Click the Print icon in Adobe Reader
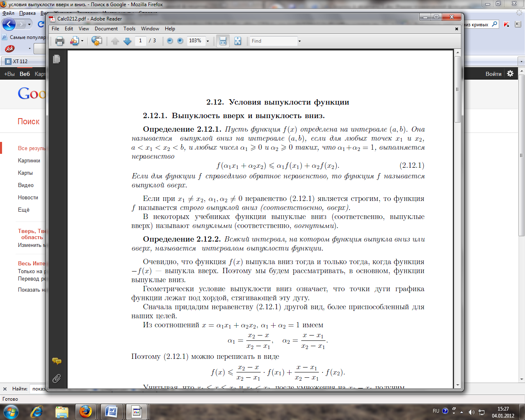 click(x=60, y=41)
